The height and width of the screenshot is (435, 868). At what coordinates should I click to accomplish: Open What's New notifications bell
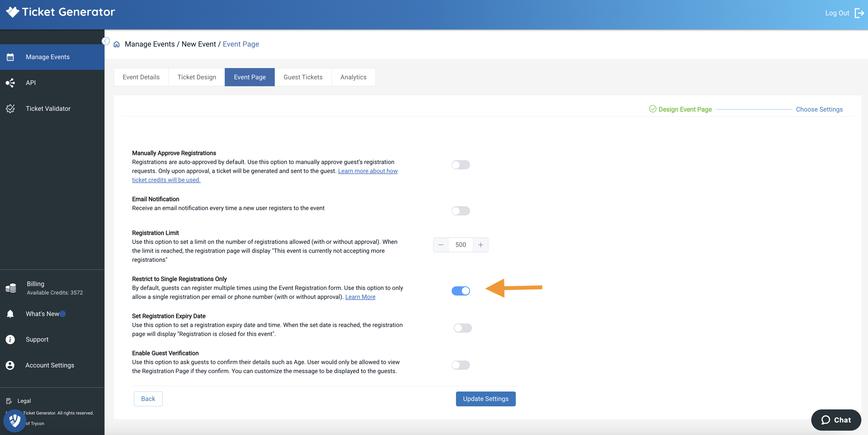(x=10, y=314)
